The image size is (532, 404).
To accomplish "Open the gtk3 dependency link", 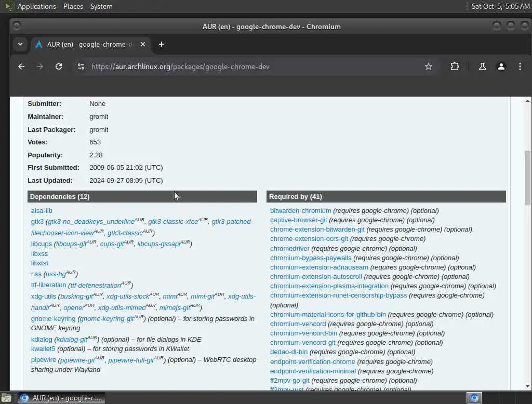I will point(37,222).
